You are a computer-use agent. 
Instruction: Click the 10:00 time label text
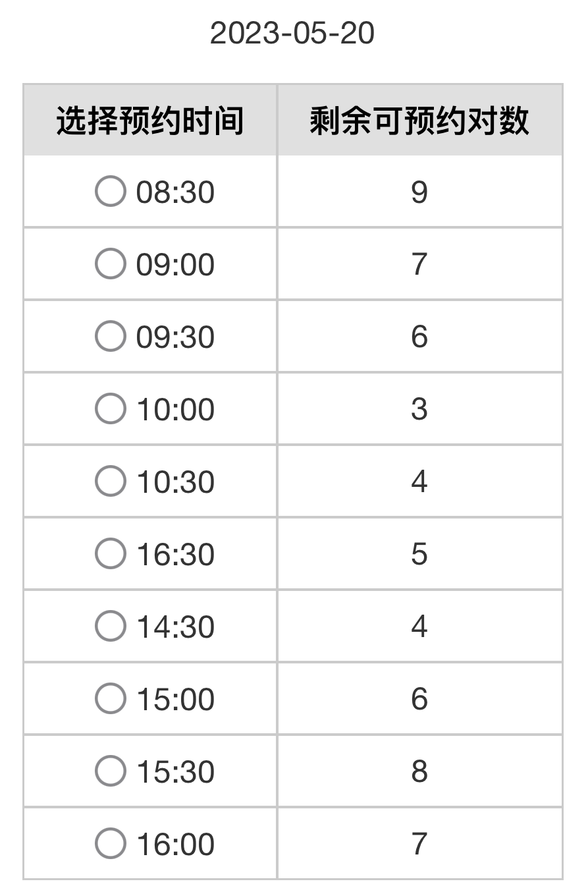point(175,410)
